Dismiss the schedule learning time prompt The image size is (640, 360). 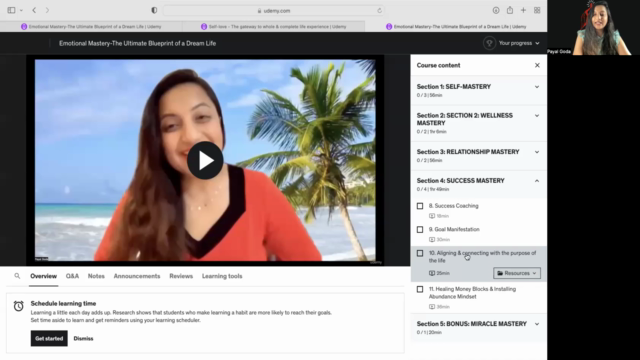pyautogui.click(x=83, y=338)
